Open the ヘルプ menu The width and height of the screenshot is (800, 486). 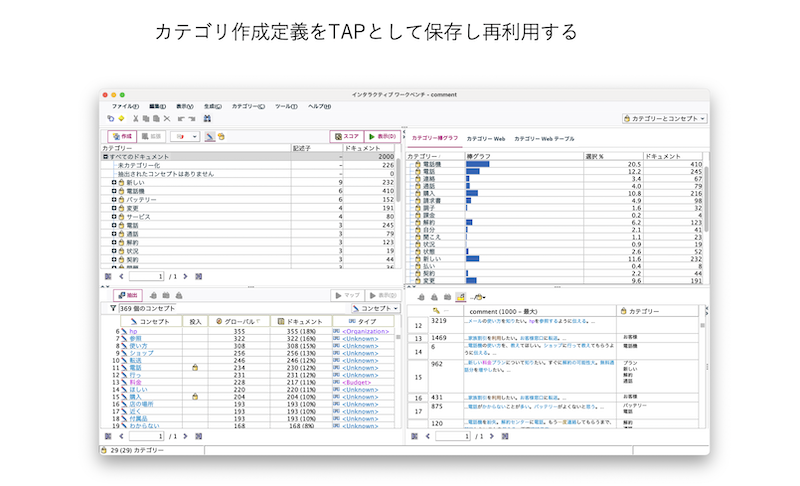click(x=319, y=107)
